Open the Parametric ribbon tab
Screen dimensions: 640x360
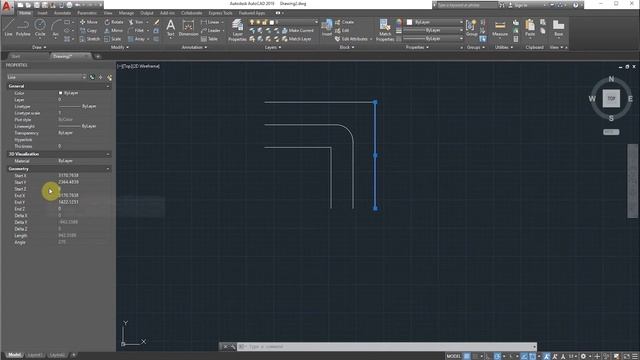(87, 13)
